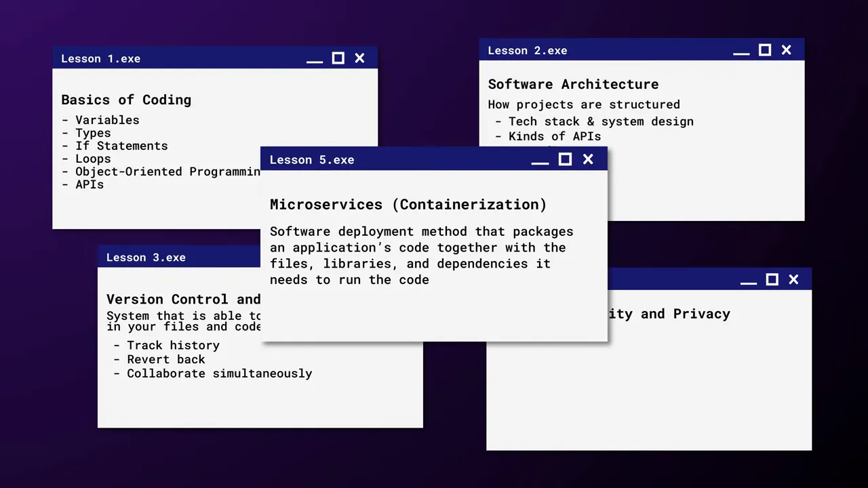Image resolution: width=868 pixels, height=488 pixels.
Task: Minimize the Lesson 2.exe window
Action: pos(741,54)
